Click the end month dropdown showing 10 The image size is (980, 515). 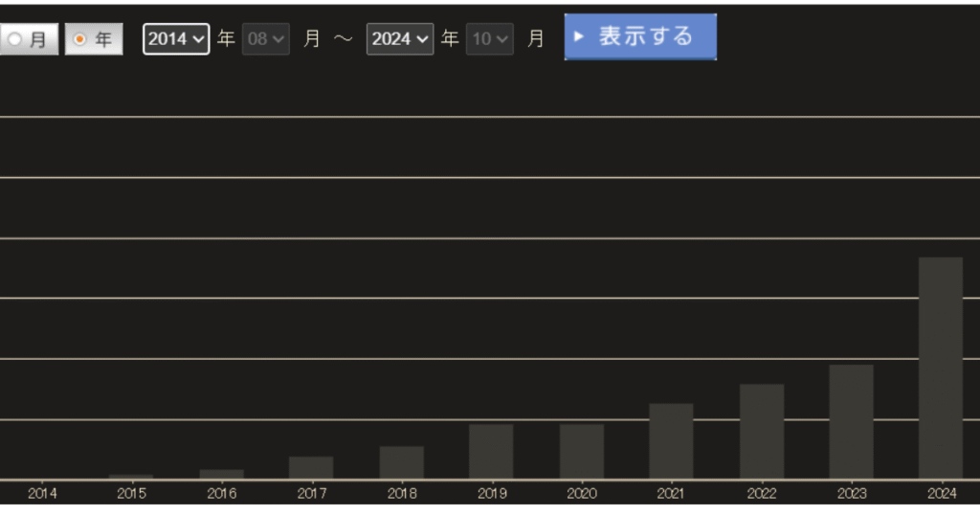click(490, 39)
